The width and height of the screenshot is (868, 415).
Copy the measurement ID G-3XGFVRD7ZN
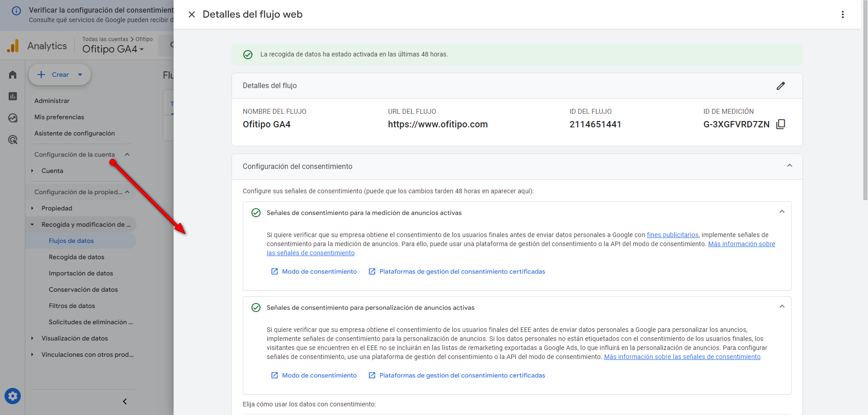click(780, 124)
